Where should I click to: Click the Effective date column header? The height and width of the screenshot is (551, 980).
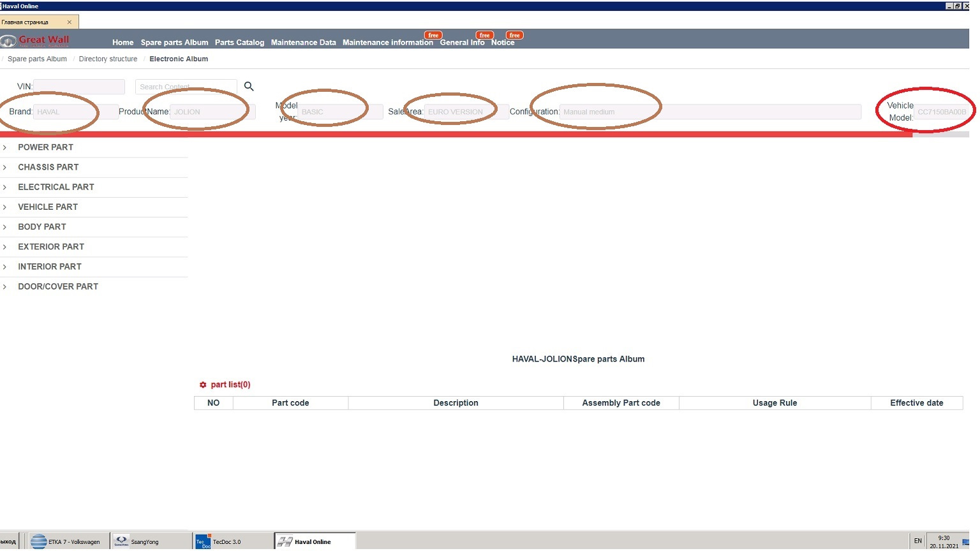pos(917,403)
